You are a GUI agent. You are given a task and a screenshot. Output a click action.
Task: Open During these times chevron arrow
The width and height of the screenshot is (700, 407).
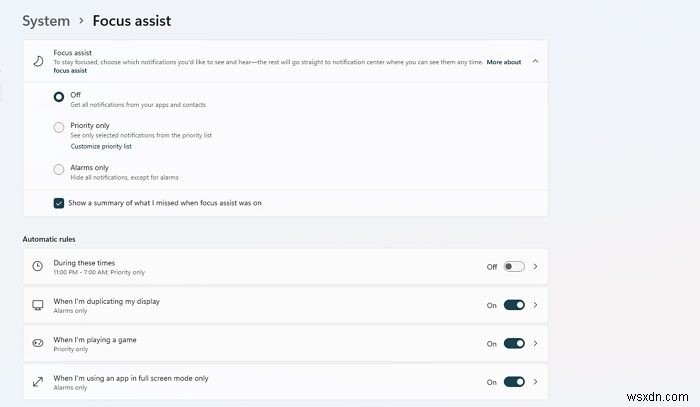[536, 267]
